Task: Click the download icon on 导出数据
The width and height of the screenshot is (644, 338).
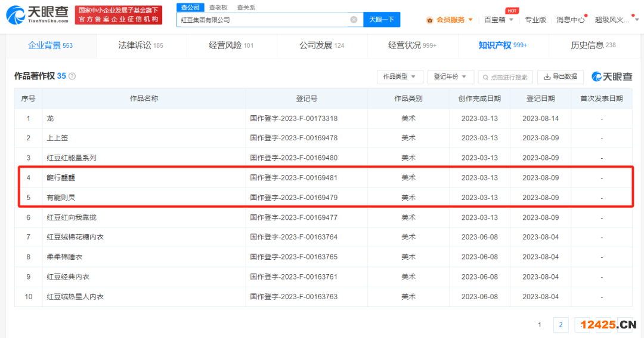Action: 546,77
